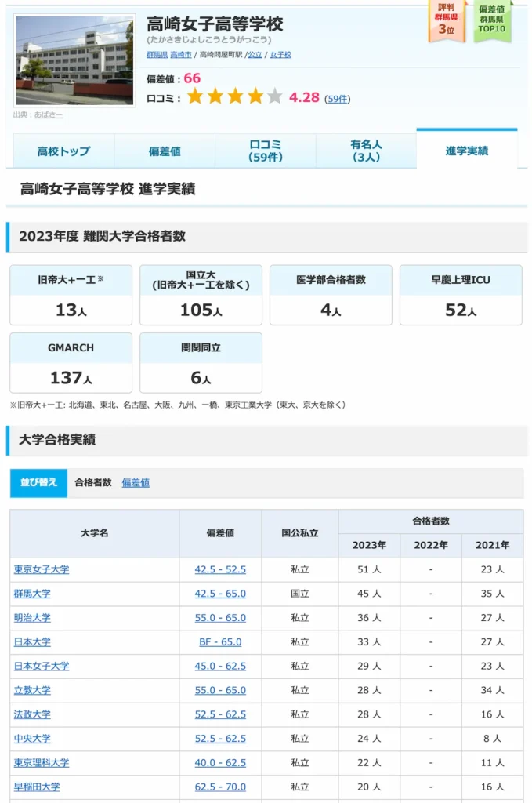Viewport: 532px width, 803px height.
Task: Select the 有名人 (3人) tab
Action: [x=366, y=151]
